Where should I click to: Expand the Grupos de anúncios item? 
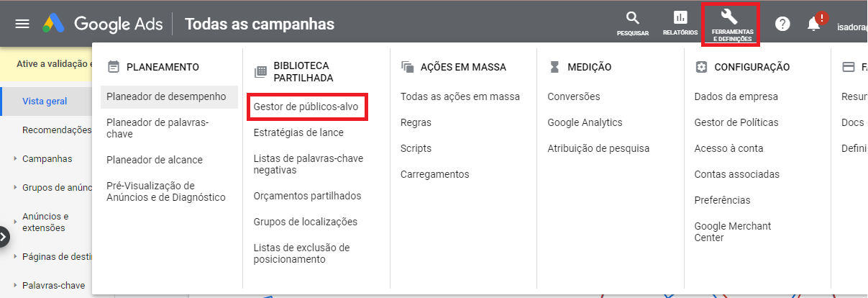coord(15,187)
